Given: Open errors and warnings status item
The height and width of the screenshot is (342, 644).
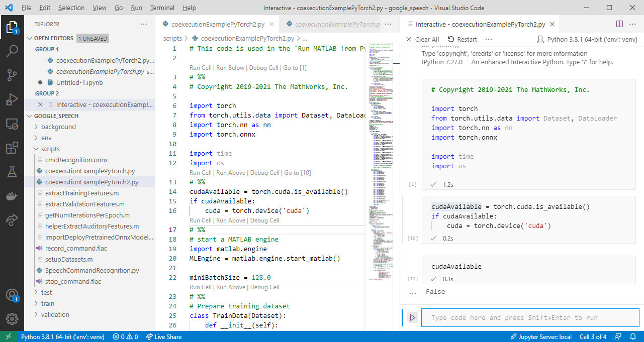Looking at the screenshot, I should point(125,336).
